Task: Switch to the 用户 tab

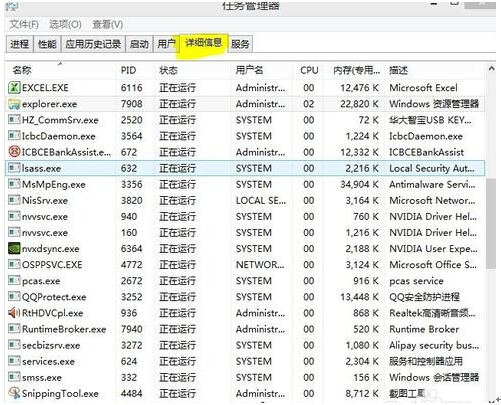Action: click(x=166, y=44)
